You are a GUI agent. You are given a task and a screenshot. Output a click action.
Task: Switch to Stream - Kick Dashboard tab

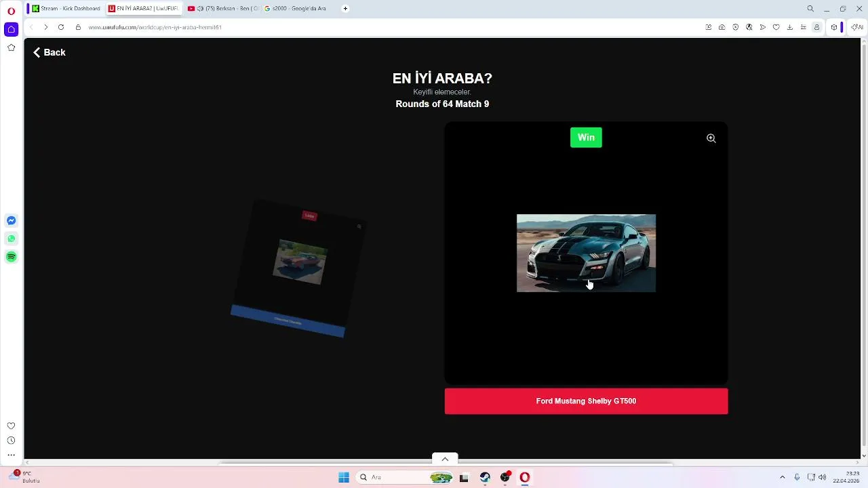(x=66, y=9)
